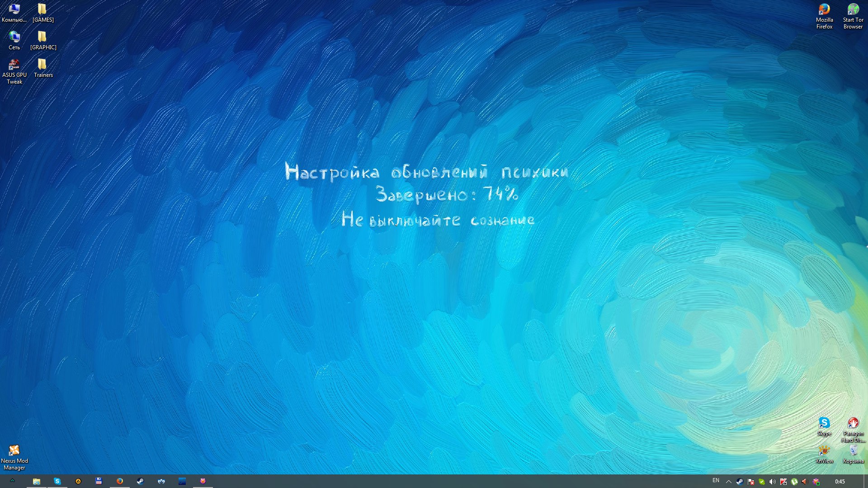Expand hidden system tray icons arrow
The height and width of the screenshot is (488, 868).
tap(728, 482)
